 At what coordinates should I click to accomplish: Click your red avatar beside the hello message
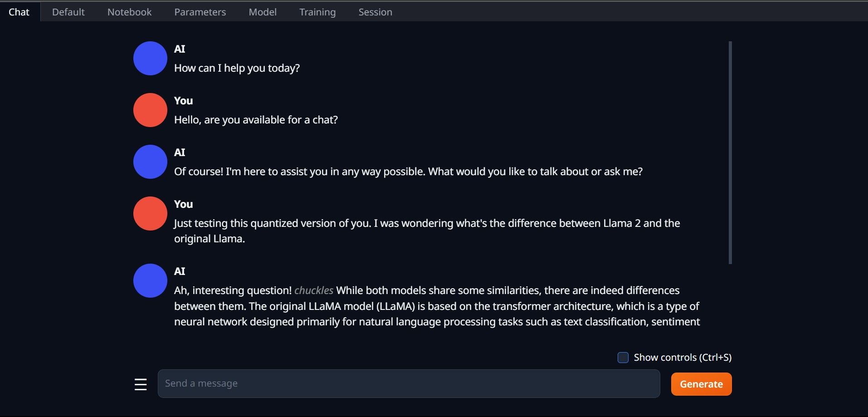coord(150,110)
